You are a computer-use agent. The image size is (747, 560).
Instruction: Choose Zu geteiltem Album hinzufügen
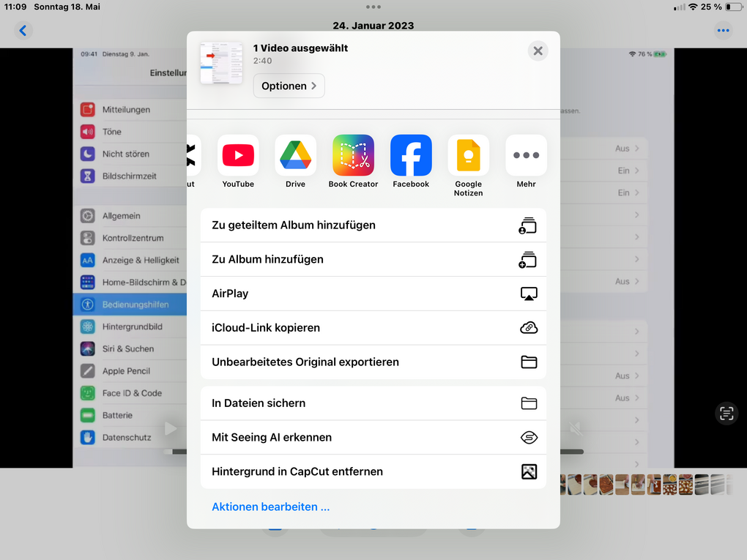[373, 225]
